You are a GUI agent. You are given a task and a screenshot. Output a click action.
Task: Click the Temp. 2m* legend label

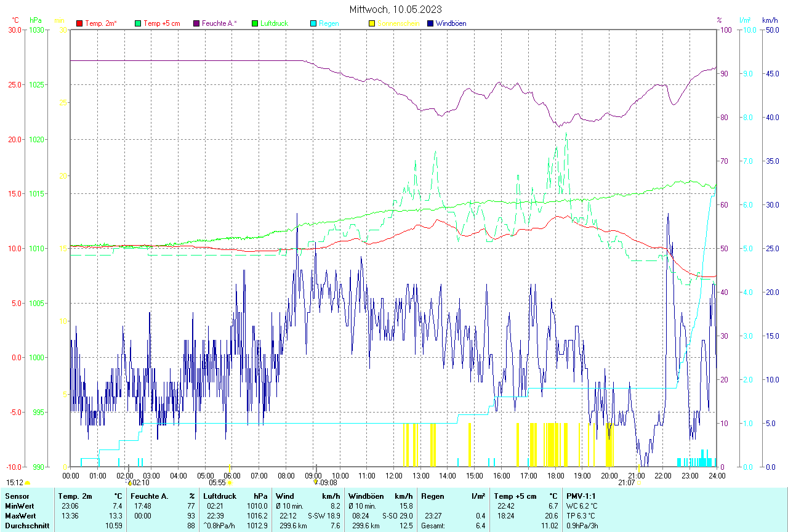[x=101, y=23]
